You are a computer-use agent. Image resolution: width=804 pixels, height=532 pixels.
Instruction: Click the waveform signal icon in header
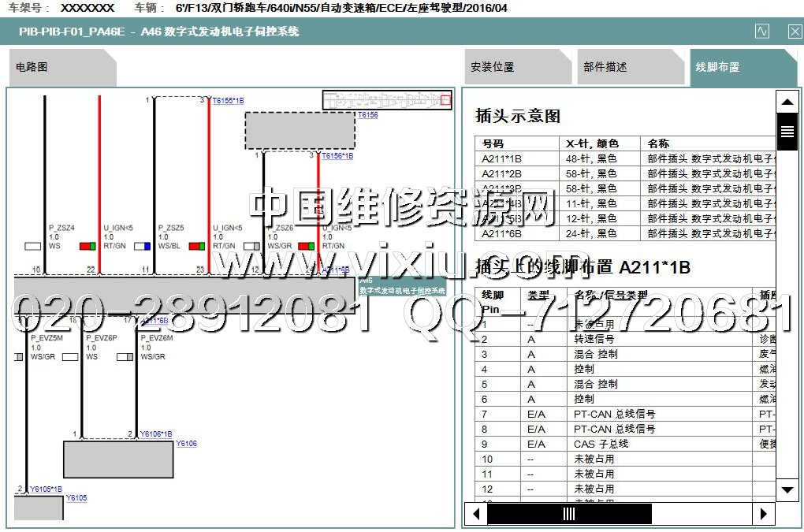pos(761,32)
